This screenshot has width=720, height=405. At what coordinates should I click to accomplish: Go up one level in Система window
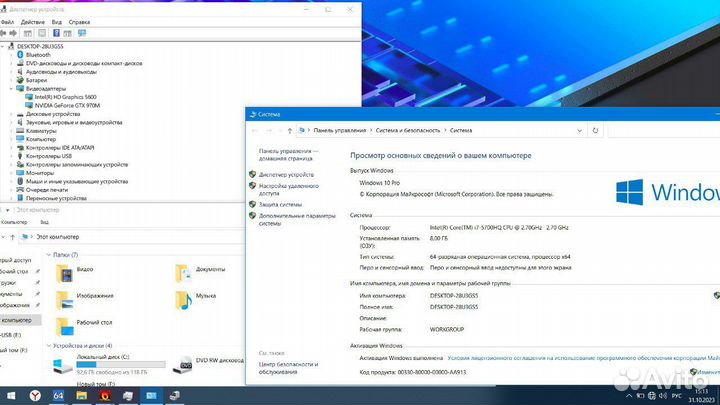pyautogui.click(x=289, y=130)
